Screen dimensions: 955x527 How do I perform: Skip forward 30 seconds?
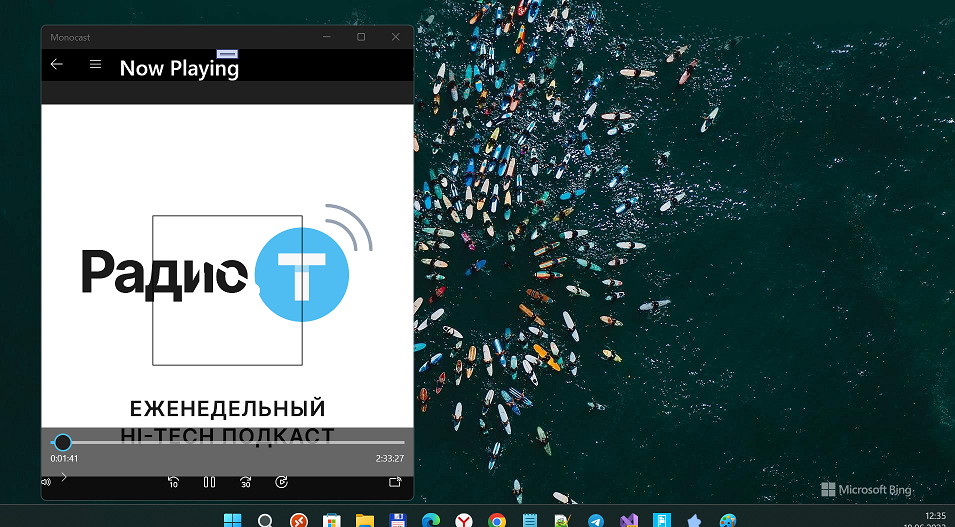(245, 482)
